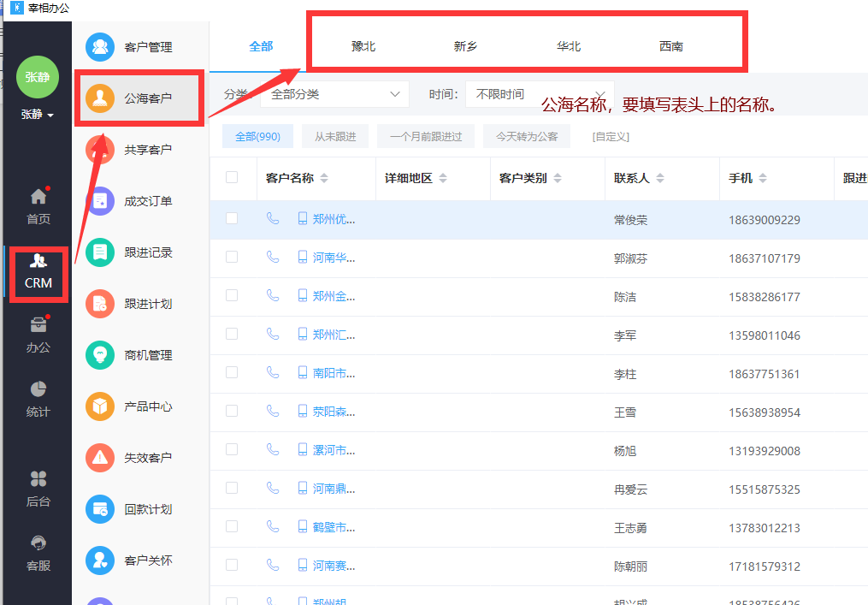Check the row for 王雪
Image resolution: width=868 pixels, height=605 pixels.
point(232,411)
